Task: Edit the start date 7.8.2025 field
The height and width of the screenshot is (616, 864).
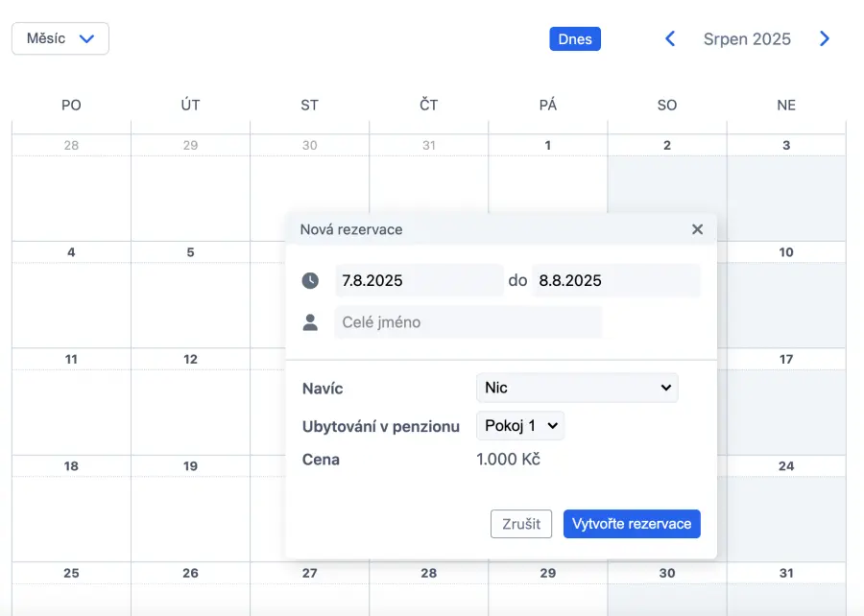Action: click(419, 281)
